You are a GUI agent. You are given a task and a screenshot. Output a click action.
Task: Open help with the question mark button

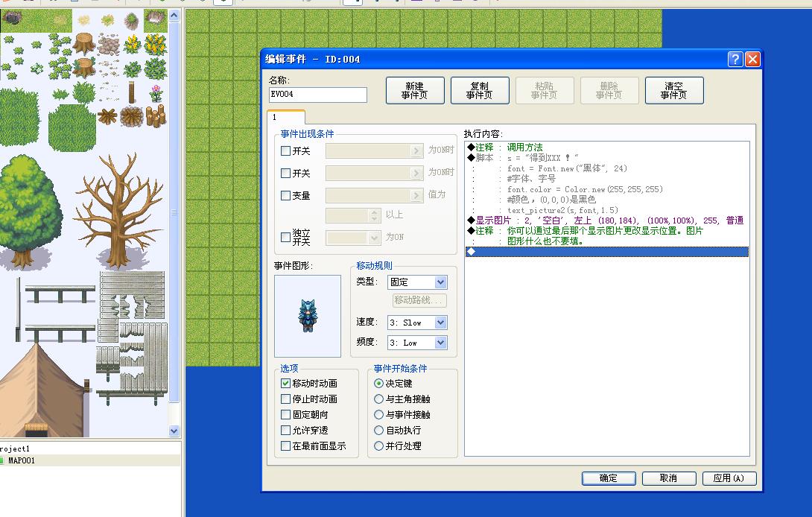pos(735,59)
